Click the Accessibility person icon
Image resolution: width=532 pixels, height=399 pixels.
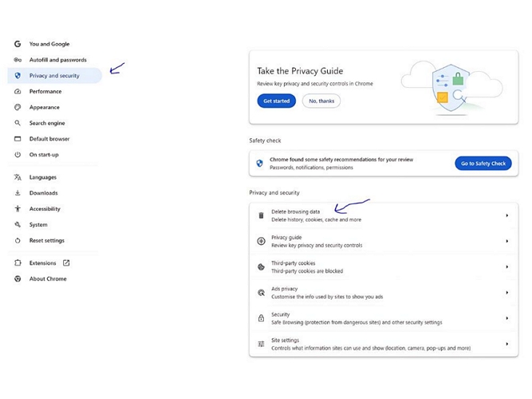[x=18, y=209]
